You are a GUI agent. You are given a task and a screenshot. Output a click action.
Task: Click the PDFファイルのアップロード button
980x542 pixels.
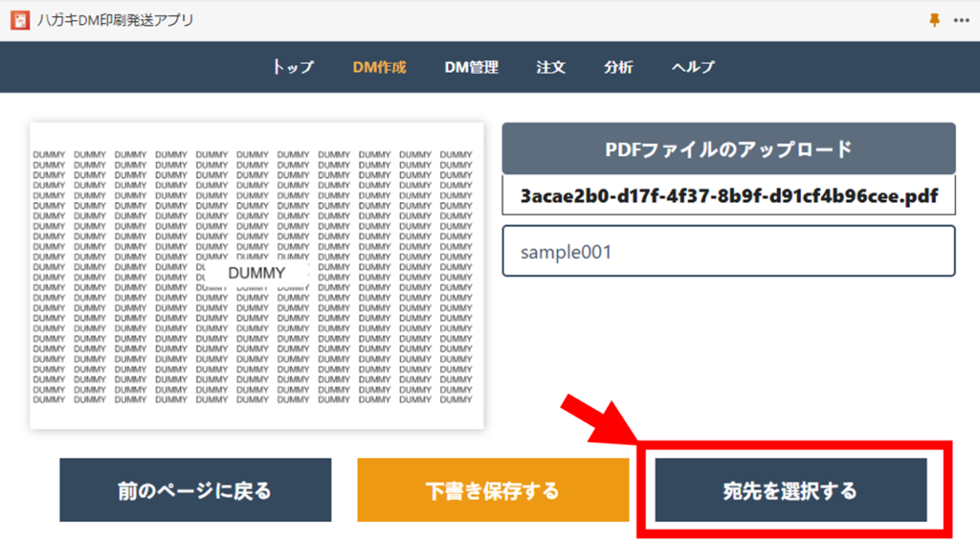(728, 148)
